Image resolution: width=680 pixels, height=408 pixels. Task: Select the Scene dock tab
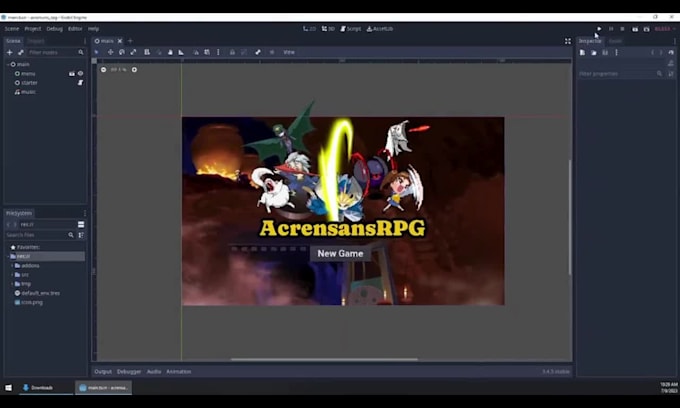[x=13, y=41]
